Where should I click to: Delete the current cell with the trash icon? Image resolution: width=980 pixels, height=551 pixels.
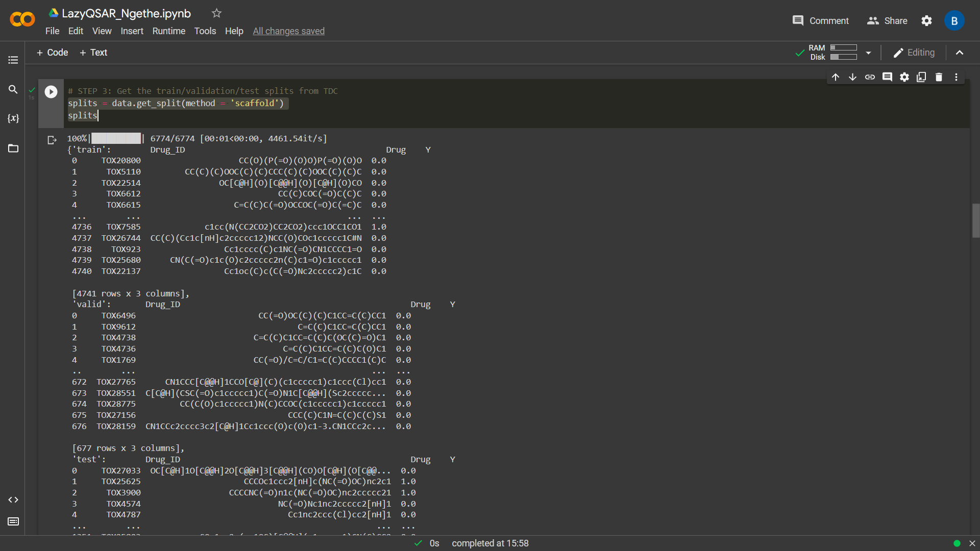pyautogui.click(x=939, y=77)
